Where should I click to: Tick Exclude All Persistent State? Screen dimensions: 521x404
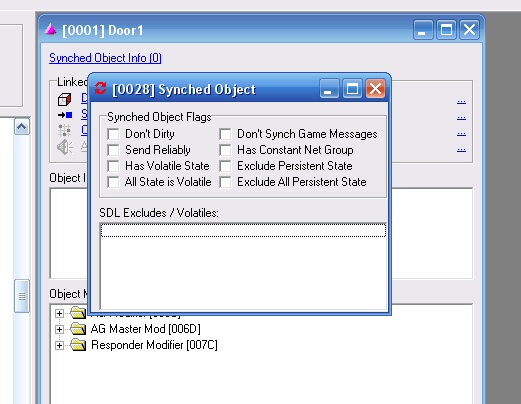(x=225, y=182)
